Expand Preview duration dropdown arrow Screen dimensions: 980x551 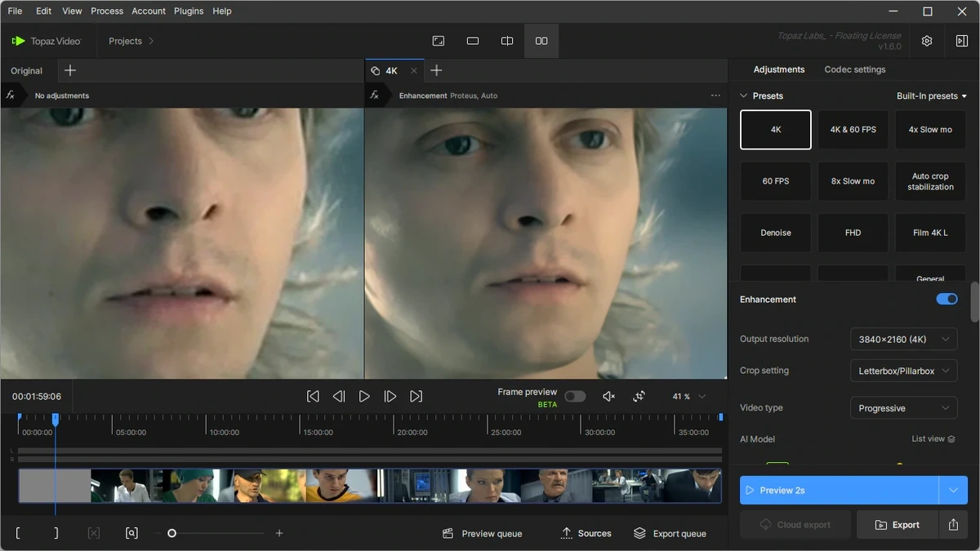click(953, 491)
